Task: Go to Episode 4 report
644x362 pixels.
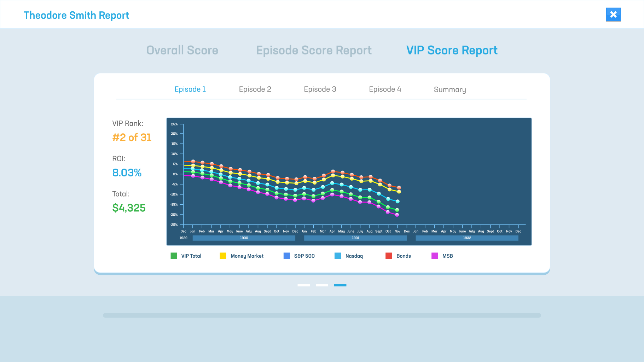Action: click(385, 89)
